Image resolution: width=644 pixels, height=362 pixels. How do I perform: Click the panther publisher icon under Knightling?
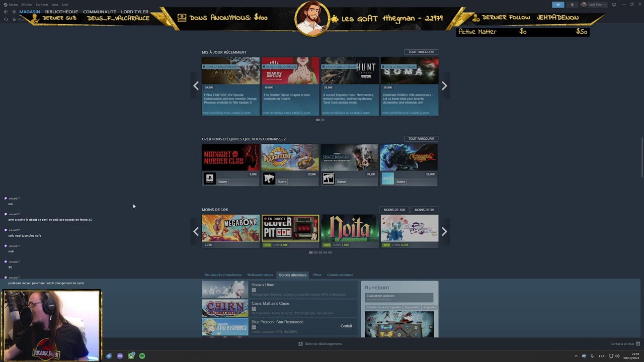point(269,178)
